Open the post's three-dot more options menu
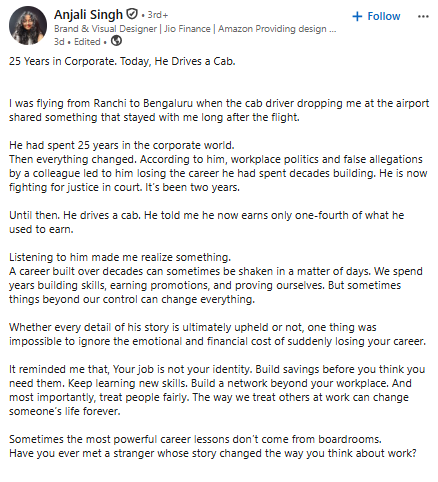The width and height of the screenshot is (438, 482). coord(423,16)
